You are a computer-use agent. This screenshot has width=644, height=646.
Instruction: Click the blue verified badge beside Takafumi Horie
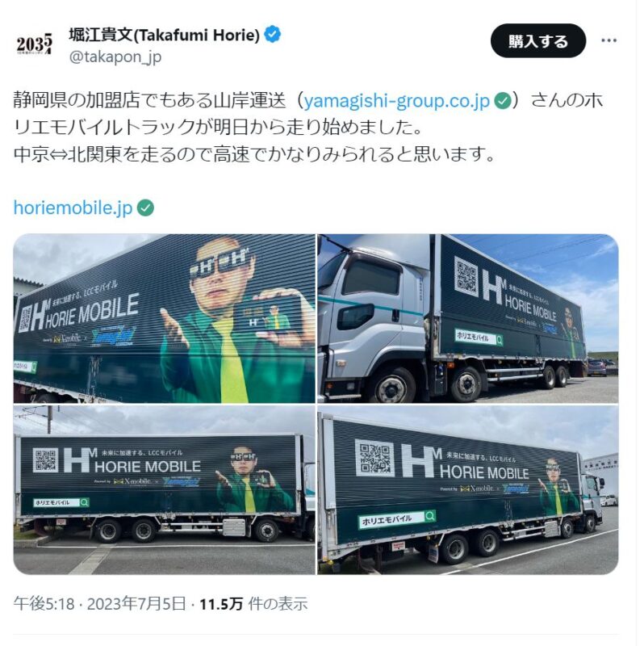coord(272,34)
